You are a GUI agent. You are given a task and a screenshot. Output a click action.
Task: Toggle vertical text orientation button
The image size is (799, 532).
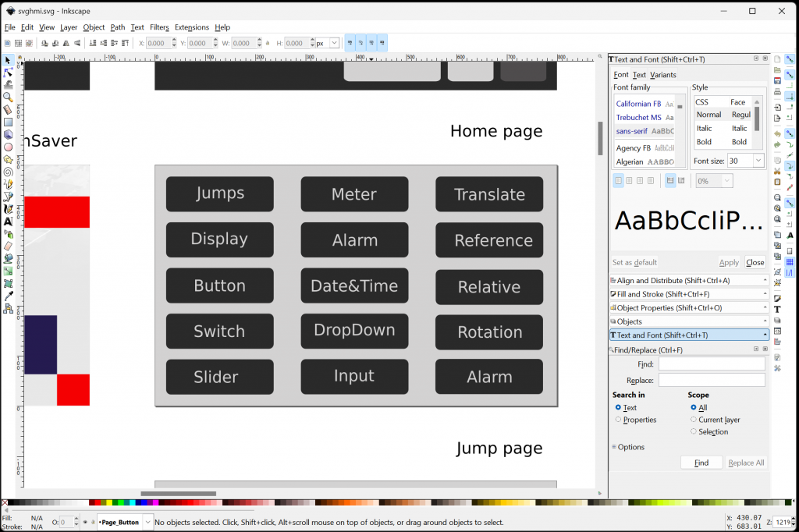pyautogui.click(x=681, y=180)
